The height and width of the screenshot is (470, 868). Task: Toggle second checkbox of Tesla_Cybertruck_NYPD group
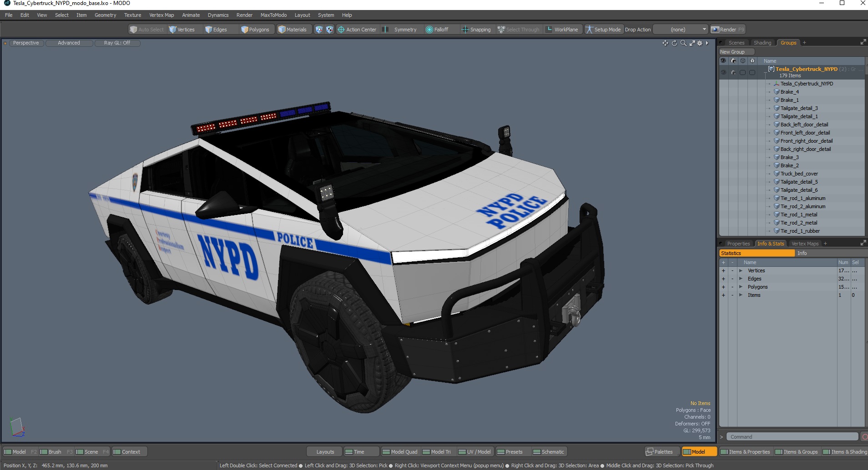(x=752, y=72)
